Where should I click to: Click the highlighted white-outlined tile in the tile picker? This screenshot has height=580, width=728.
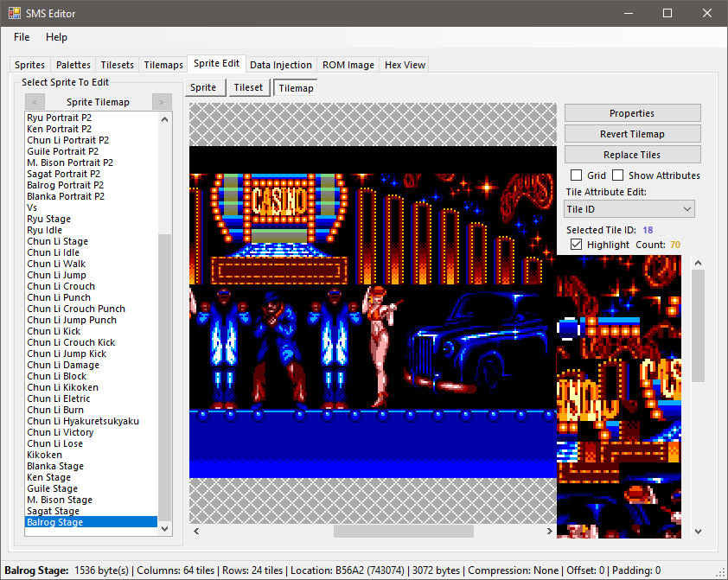point(567,328)
